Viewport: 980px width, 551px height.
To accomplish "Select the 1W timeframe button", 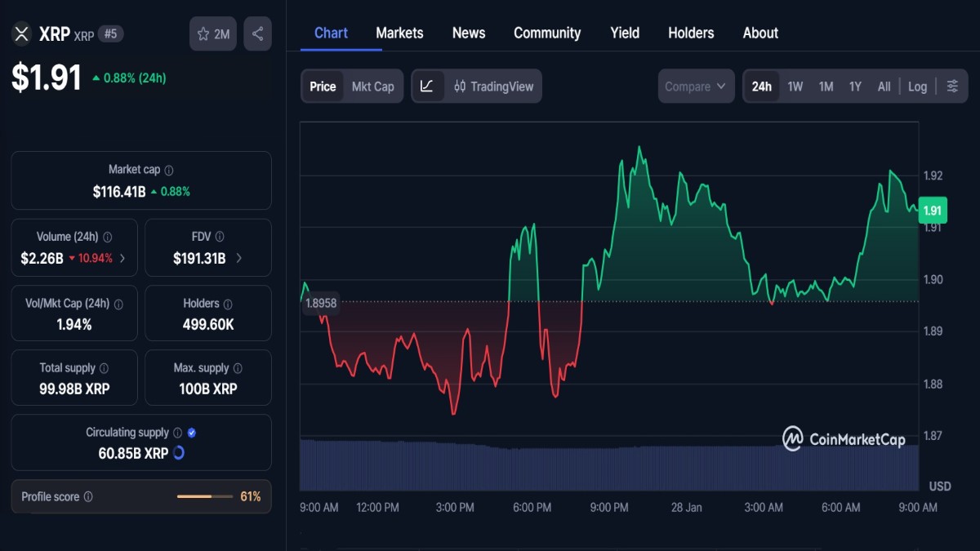I will pos(795,86).
